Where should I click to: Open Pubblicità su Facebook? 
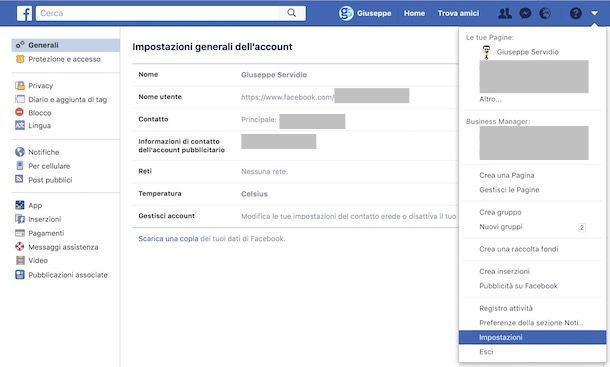click(518, 286)
